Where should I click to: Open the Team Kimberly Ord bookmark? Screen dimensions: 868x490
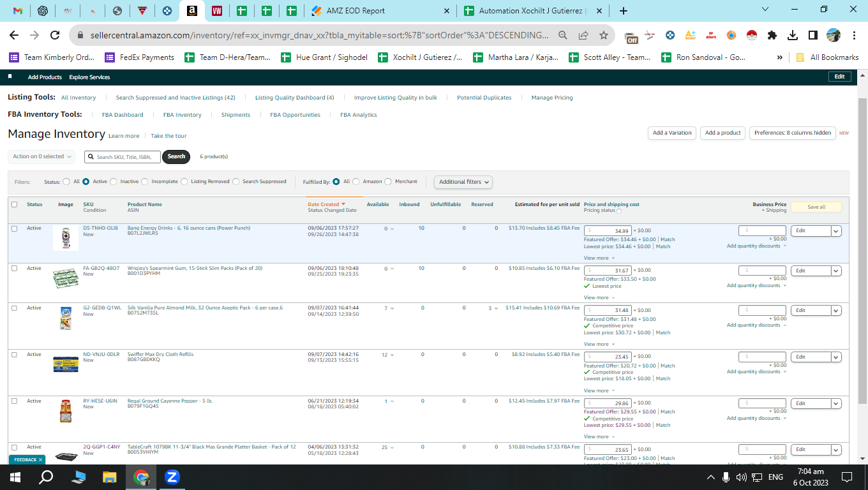click(52, 57)
